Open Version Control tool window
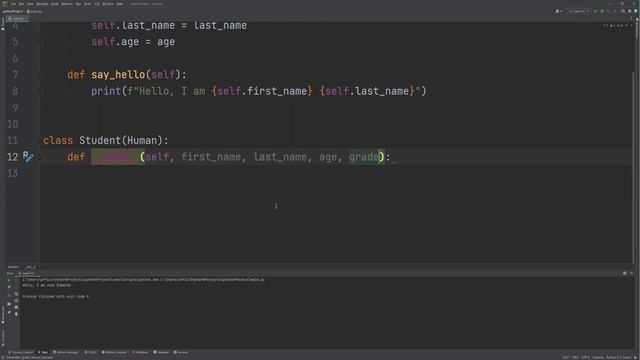The image size is (640, 360). point(21,352)
